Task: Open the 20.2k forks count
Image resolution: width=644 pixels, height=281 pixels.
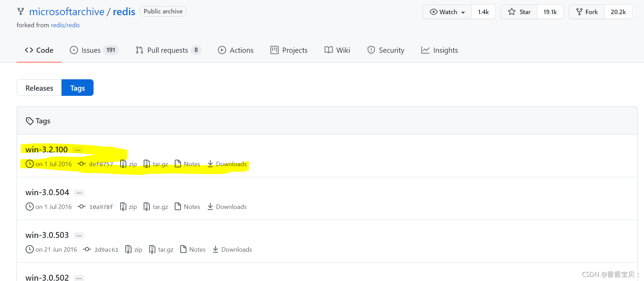Action: [x=618, y=12]
